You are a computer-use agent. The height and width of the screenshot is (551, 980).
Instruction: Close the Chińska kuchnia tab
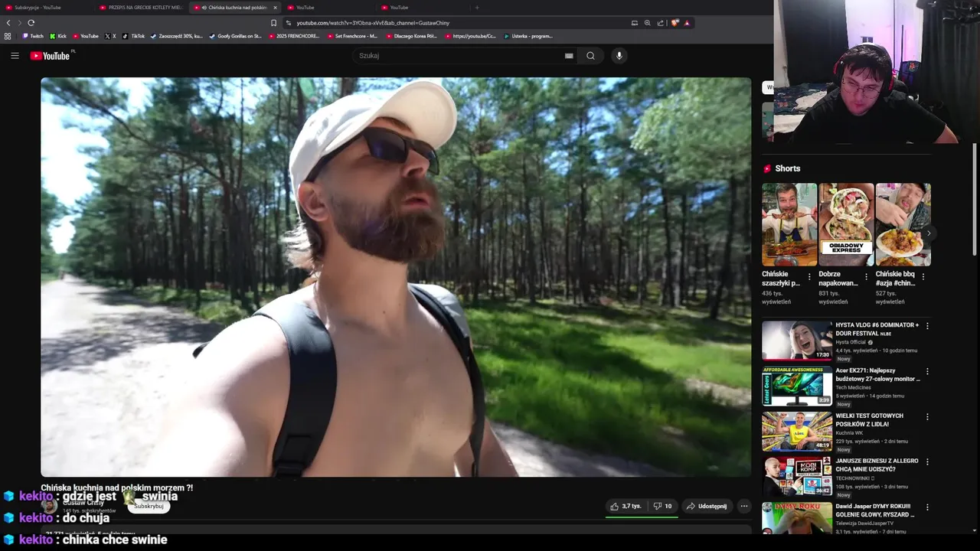pyautogui.click(x=275, y=8)
